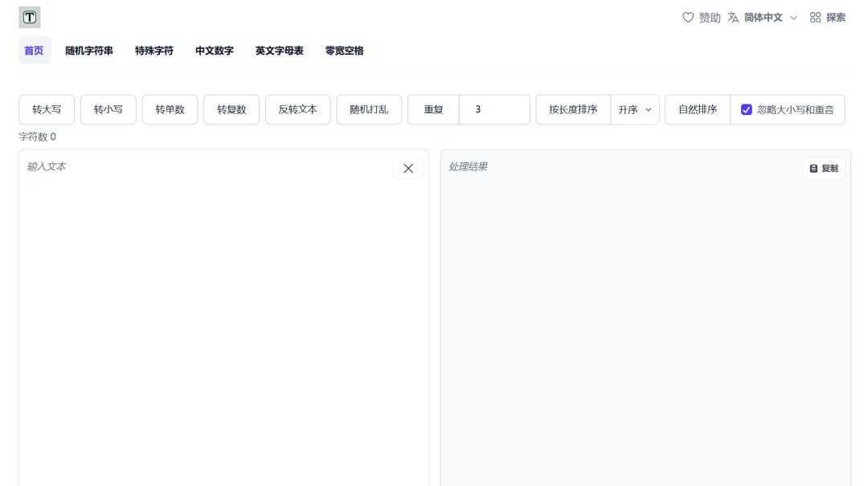Copy the 处理结果 output with 复制 icon
This screenshot has height=486, width=868.
(x=823, y=168)
